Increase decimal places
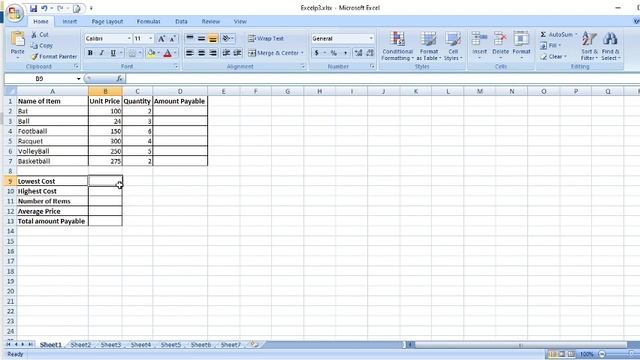Screen dimensions: 640x360 pyautogui.click(x=358, y=53)
